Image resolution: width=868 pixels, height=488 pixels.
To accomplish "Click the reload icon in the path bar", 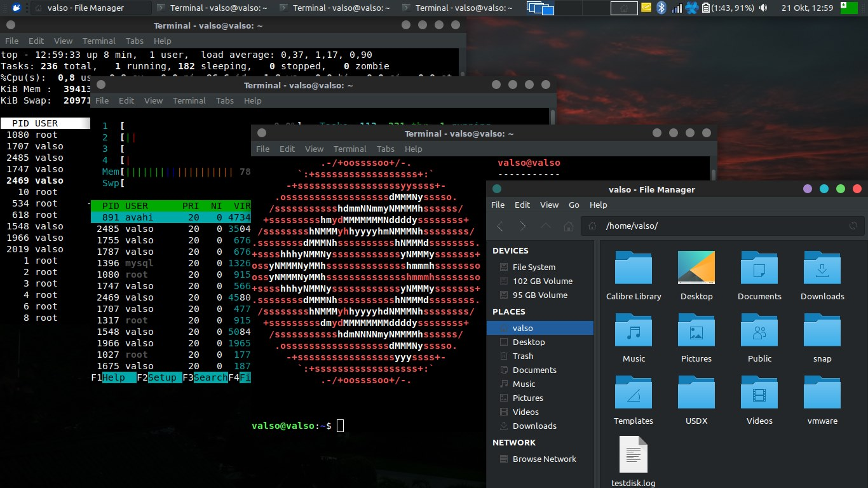I will (x=853, y=226).
